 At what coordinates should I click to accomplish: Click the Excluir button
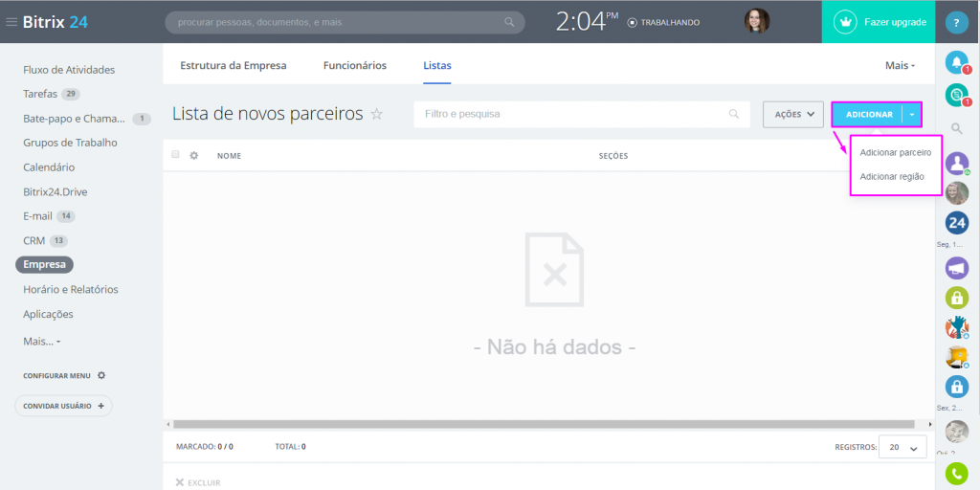(x=198, y=482)
